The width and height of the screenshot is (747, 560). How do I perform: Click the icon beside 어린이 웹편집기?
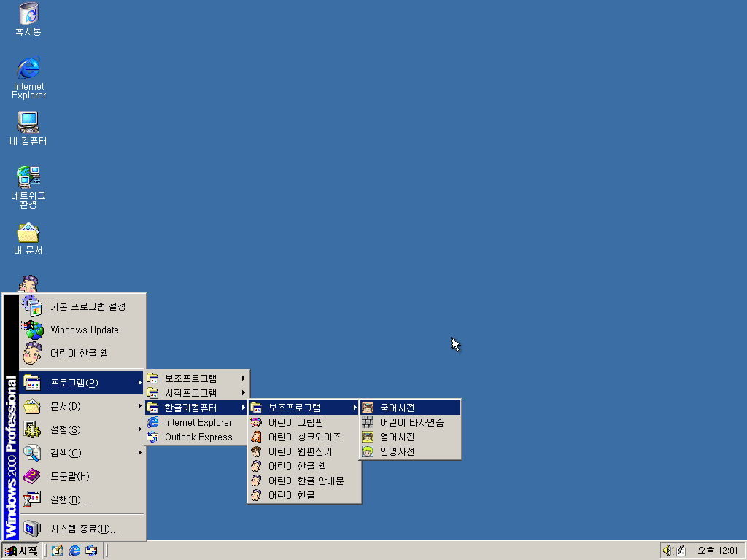[x=256, y=451]
